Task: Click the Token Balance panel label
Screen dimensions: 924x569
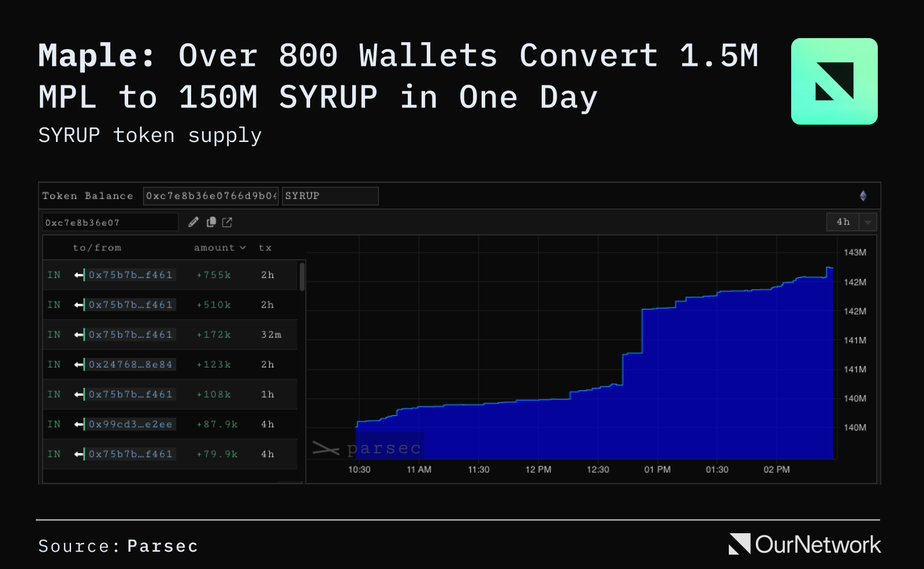Action: (87, 196)
